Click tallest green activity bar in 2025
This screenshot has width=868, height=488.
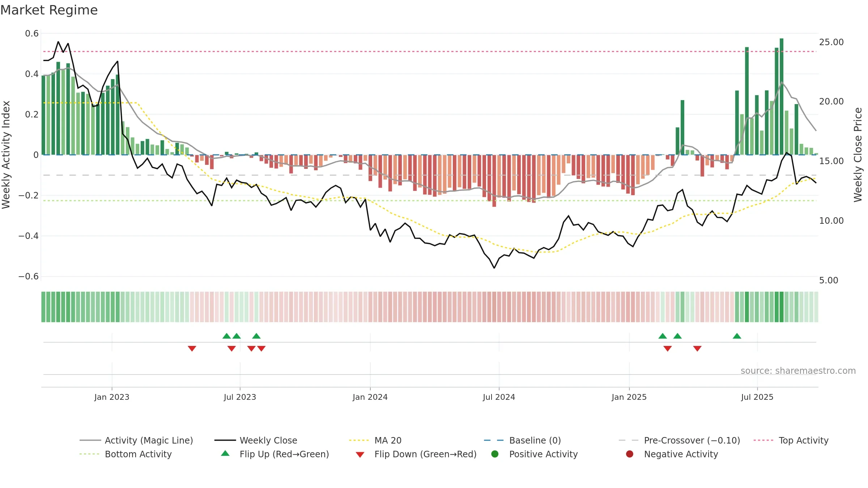click(782, 97)
